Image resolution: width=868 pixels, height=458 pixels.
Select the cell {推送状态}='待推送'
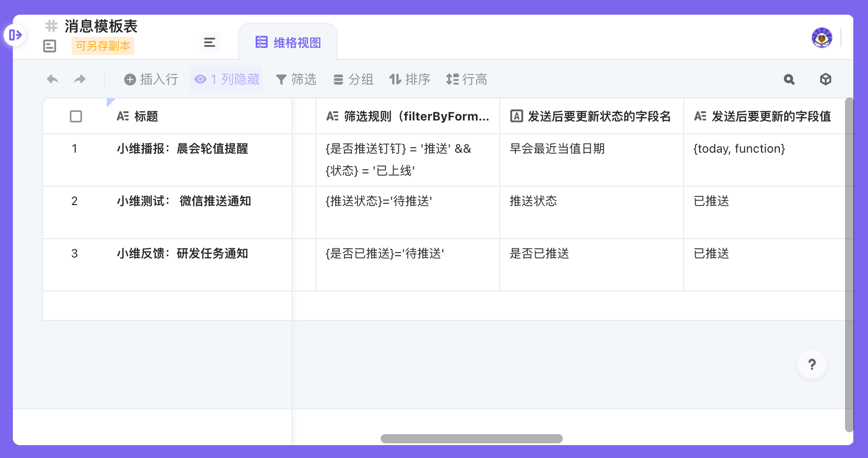[x=408, y=212]
